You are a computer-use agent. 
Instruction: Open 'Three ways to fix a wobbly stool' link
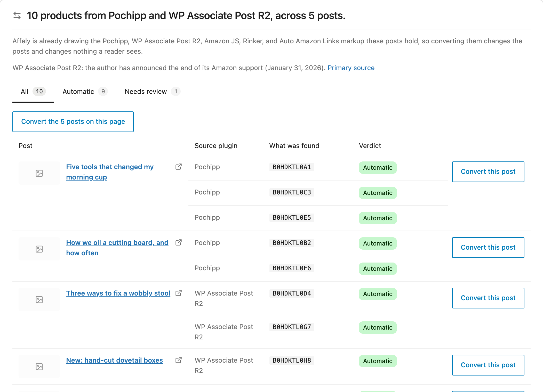click(x=118, y=293)
